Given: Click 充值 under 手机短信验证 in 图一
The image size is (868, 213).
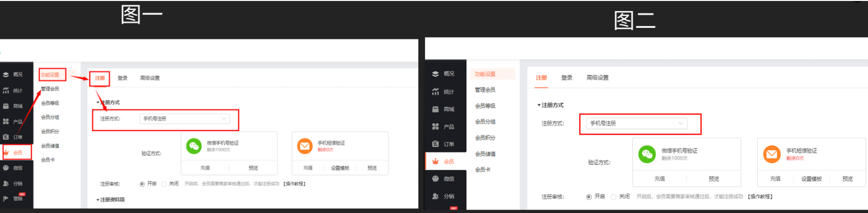Looking at the screenshot, I should 308,168.
